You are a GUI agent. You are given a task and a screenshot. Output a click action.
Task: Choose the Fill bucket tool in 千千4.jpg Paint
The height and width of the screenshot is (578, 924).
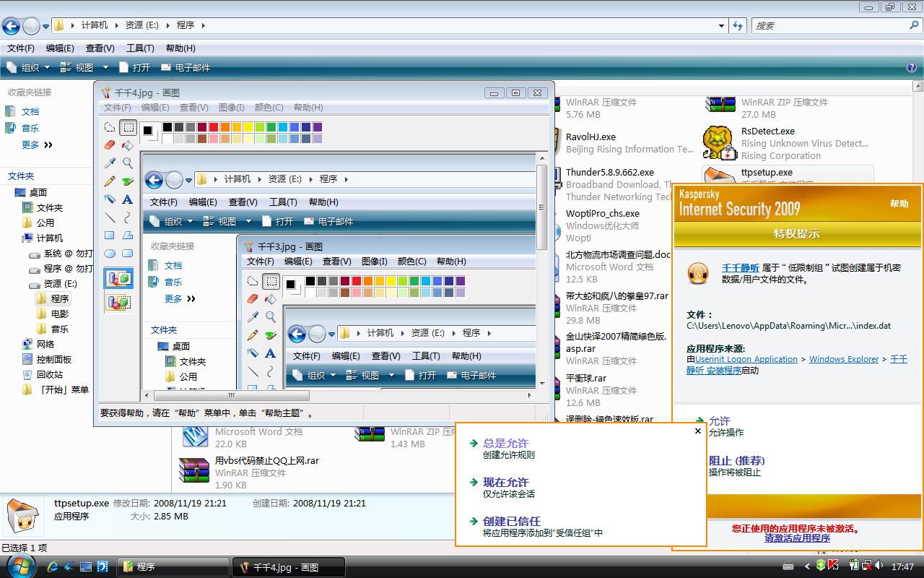tap(128, 145)
